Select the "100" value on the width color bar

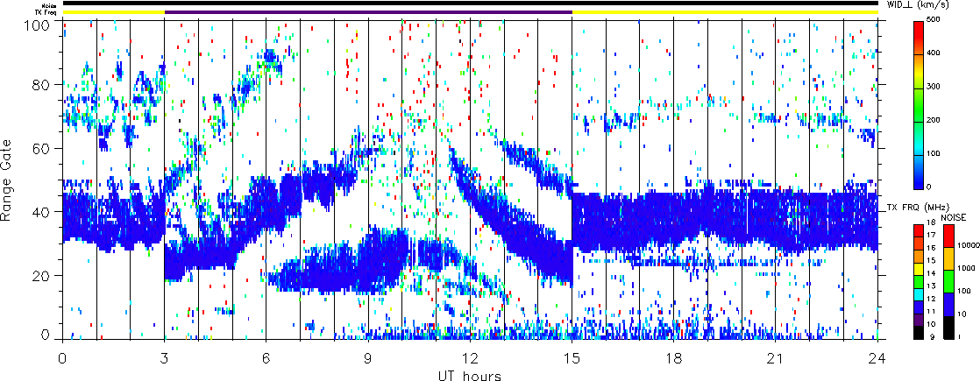[x=935, y=153]
